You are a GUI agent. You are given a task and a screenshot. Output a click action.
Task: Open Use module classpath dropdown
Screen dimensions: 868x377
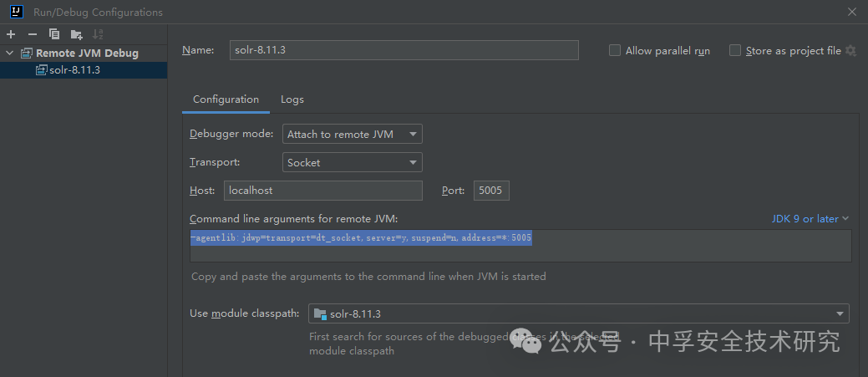click(578, 314)
